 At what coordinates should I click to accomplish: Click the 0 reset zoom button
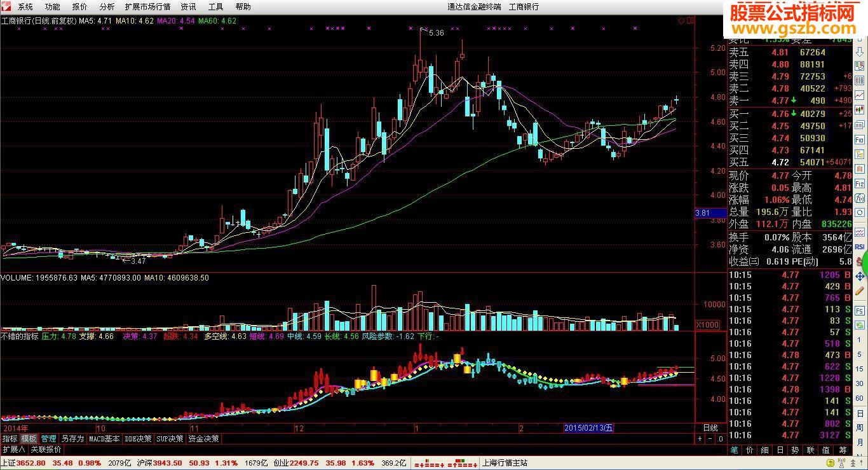click(x=721, y=439)
